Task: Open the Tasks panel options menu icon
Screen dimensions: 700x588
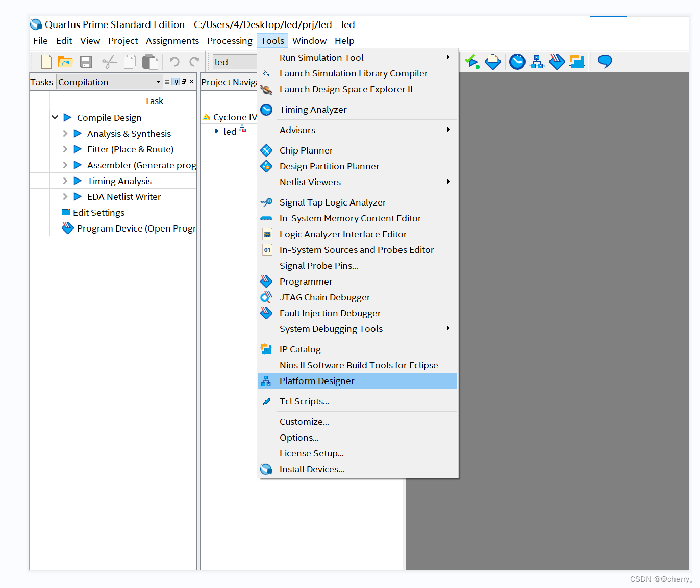Action: click(167, 82)
